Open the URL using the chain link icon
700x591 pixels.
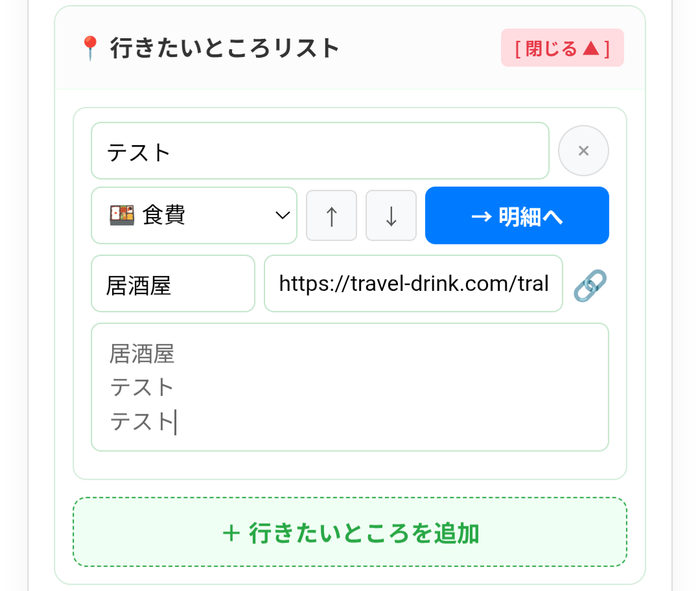(590, 285)
